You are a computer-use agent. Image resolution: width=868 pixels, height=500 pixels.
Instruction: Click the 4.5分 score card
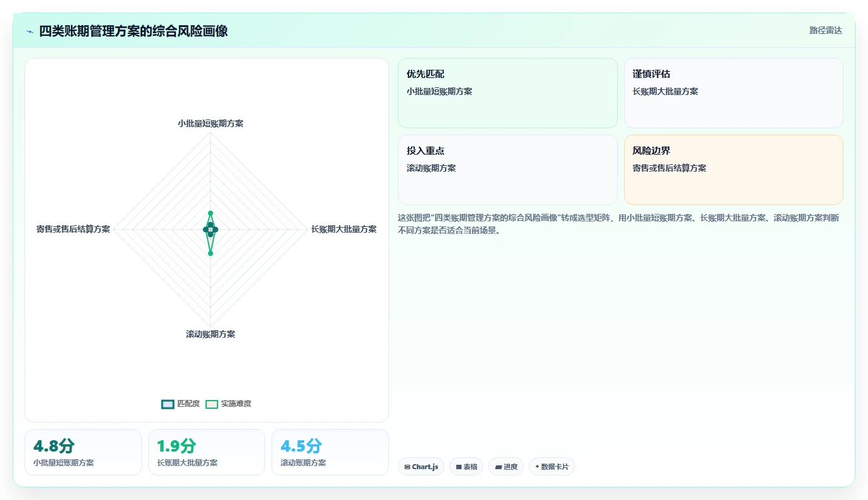click(x=330, y=452)
